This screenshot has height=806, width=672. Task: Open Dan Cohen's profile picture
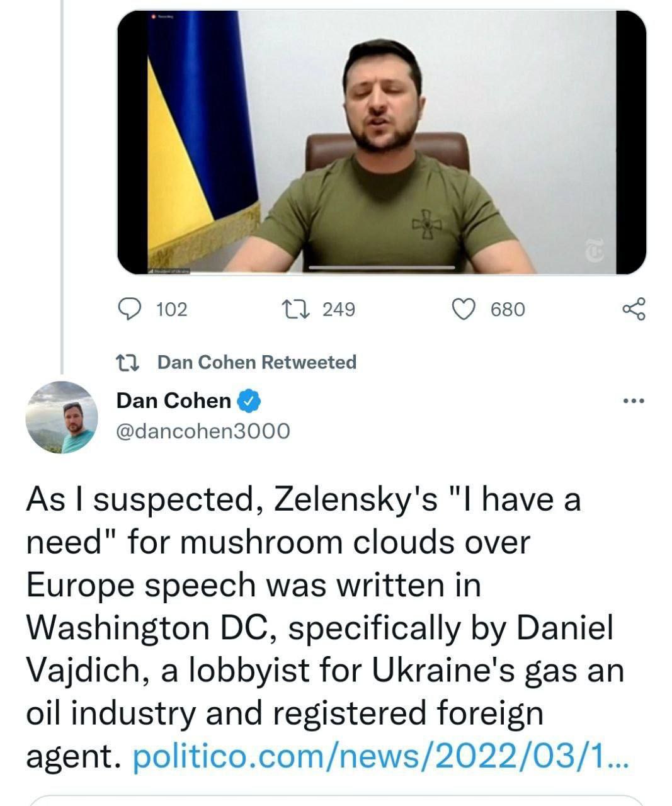pyautogui.click(x=61, y=417)
